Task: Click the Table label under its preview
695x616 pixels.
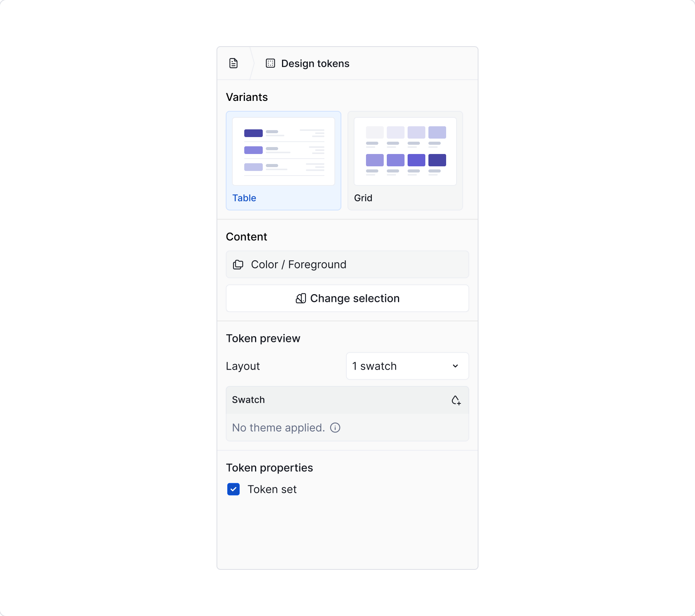Action: point(244,198)
